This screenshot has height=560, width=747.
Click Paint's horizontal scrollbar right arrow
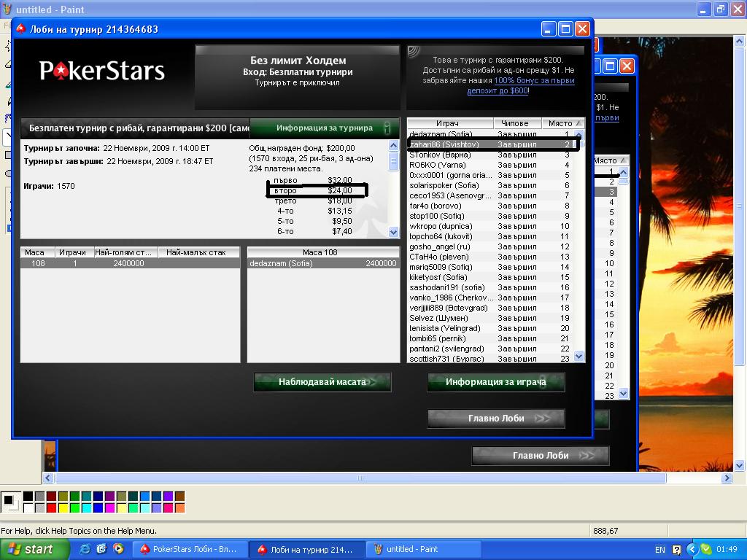click(727, 478)
